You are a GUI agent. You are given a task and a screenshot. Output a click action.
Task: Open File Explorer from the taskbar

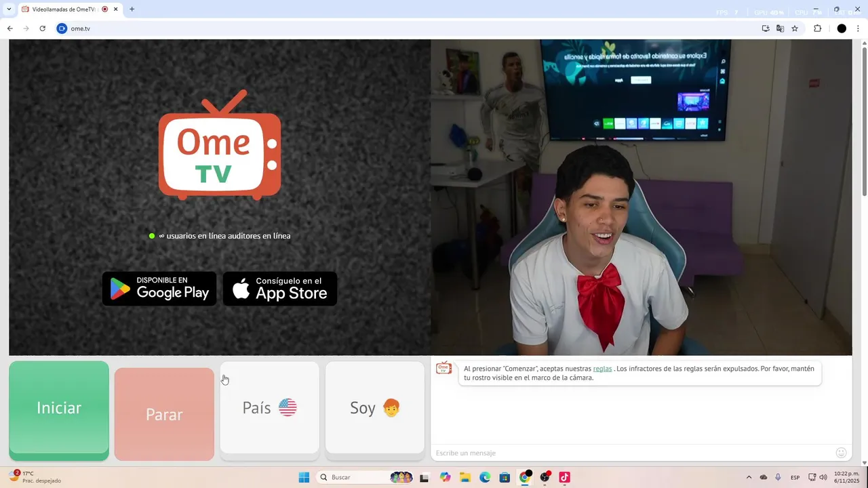point(465,477)
